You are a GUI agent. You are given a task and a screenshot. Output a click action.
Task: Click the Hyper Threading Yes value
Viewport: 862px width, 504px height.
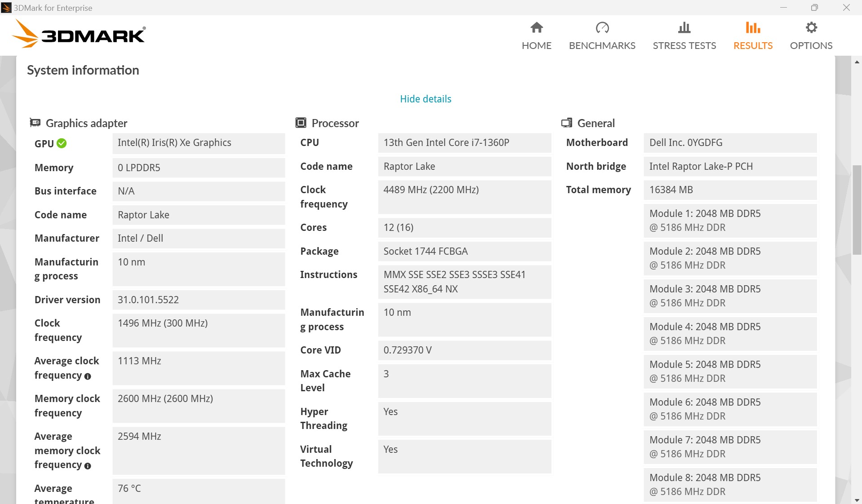point(464,418)
